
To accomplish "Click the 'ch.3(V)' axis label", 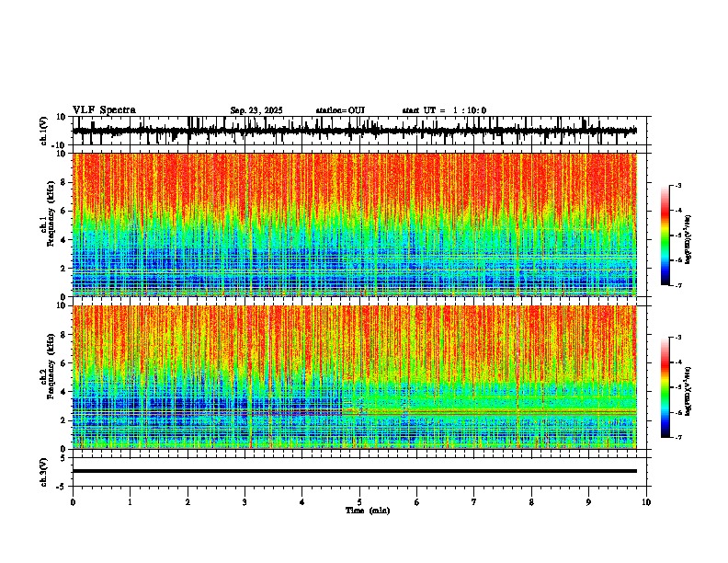I will coord(44,472).
